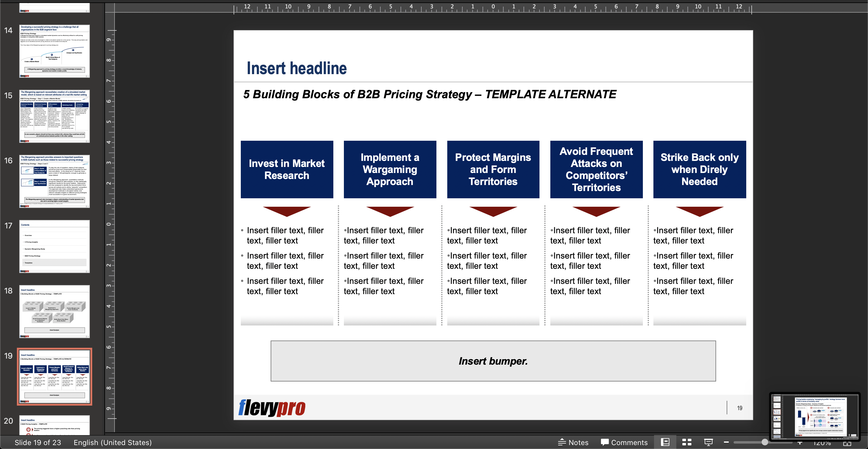Select the 'Invest in Market Research' box
868x449 pixels.
[287, 169]
